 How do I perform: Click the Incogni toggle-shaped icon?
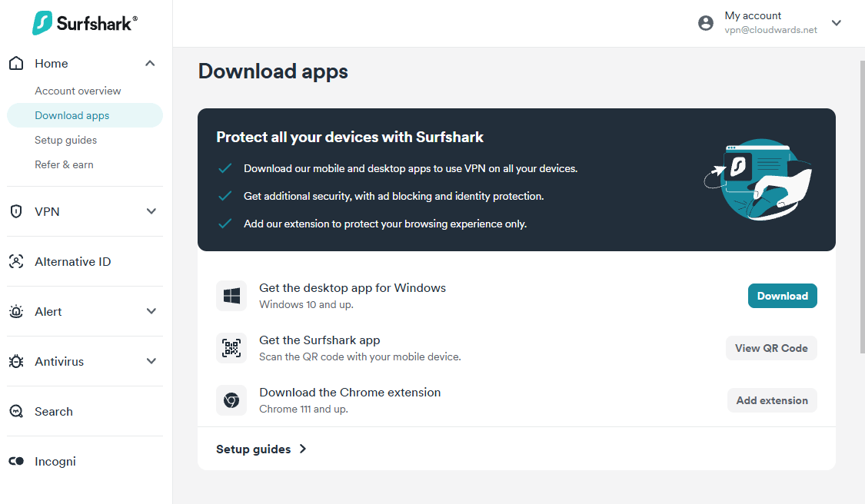point(17,461)
